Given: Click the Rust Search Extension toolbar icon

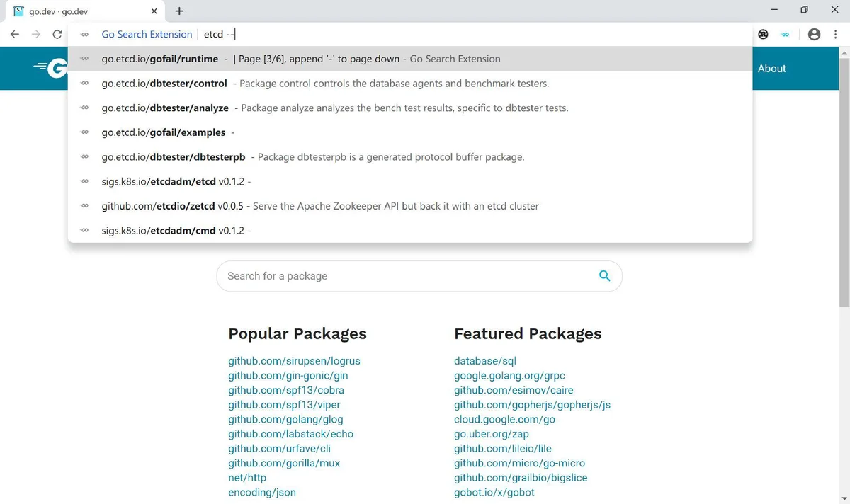Looking at the screenshot, I should point(764,34).
